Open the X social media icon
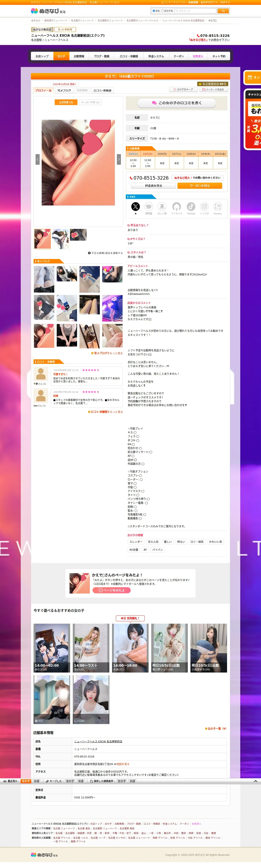Viewport: 261px width, 868px height. [135, 206]
